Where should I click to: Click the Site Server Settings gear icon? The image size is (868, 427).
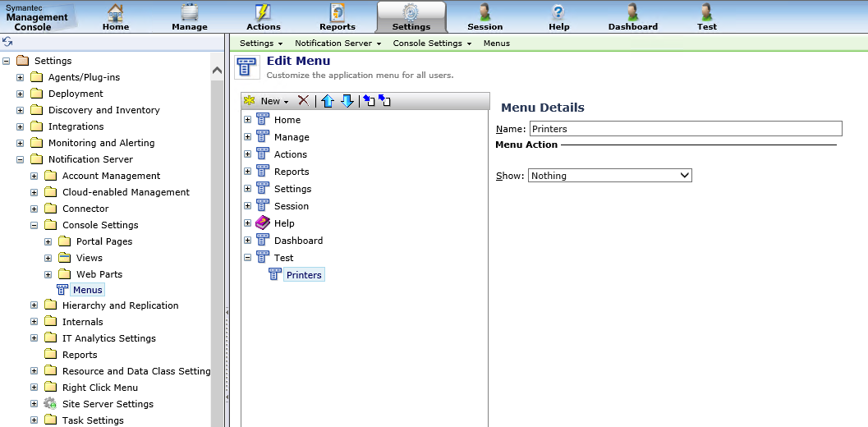coord(50,404)
